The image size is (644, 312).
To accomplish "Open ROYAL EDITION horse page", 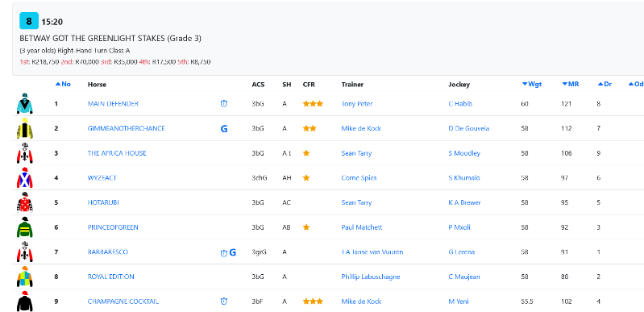I will 111,277.
